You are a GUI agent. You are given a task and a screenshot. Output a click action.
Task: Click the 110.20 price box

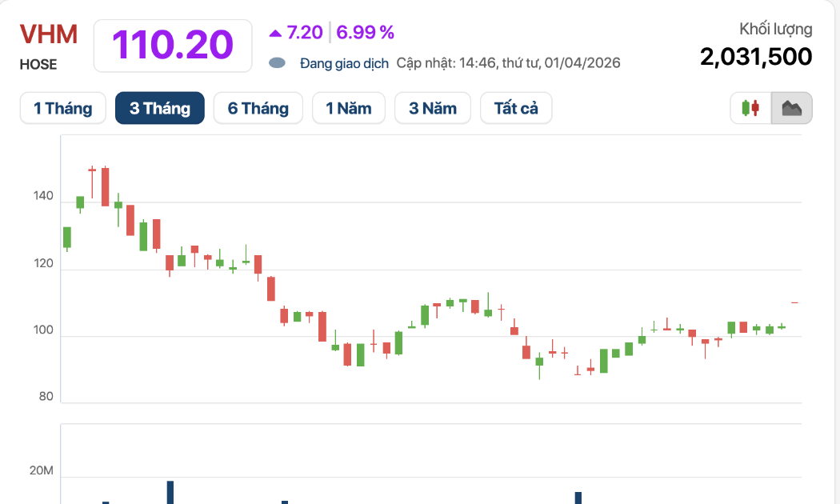[172, 45]
